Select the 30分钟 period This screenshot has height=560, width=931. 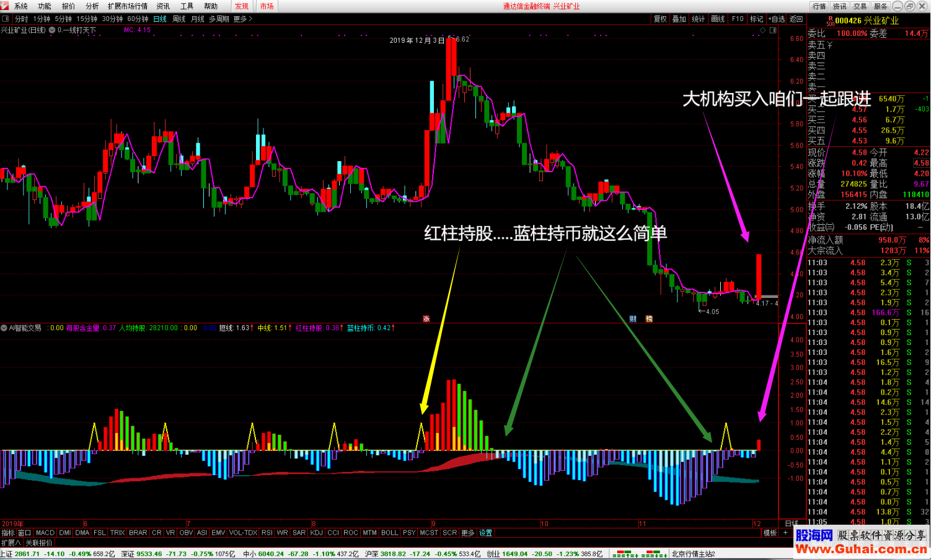pyautogui.click(x=112, y=19)
